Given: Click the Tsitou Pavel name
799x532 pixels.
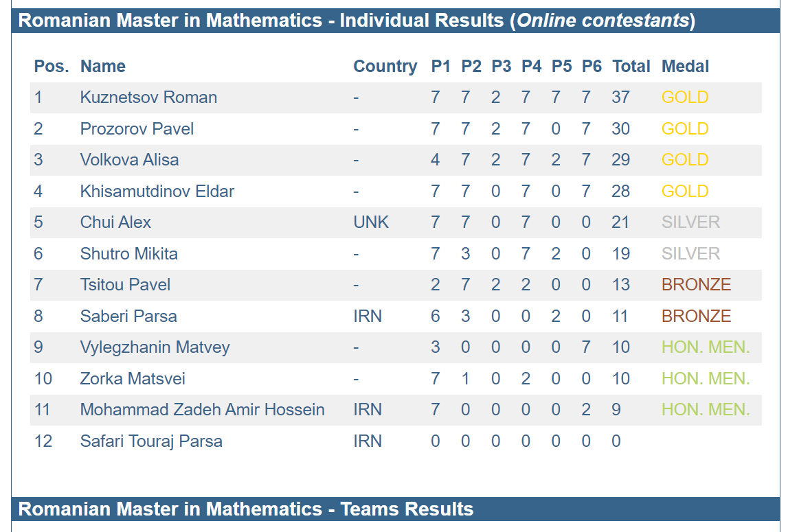Looking at the screenshot, I should tap(125, 285).
